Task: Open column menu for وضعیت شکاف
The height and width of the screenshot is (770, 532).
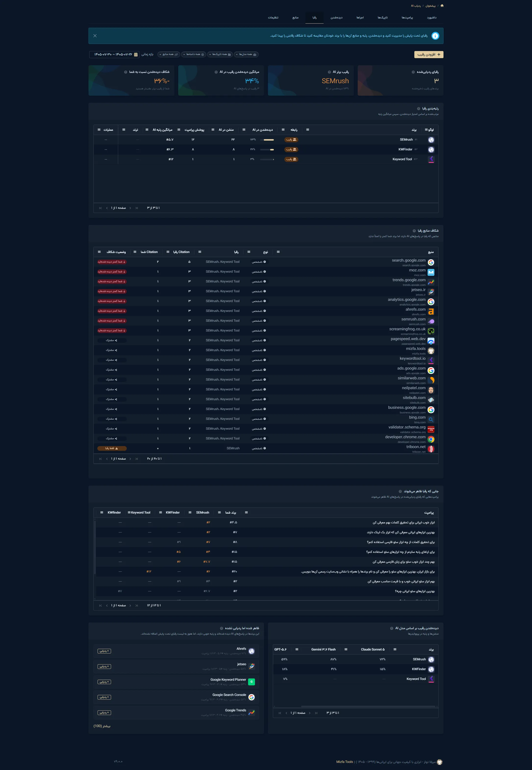Action: click(x=99, y=252)
